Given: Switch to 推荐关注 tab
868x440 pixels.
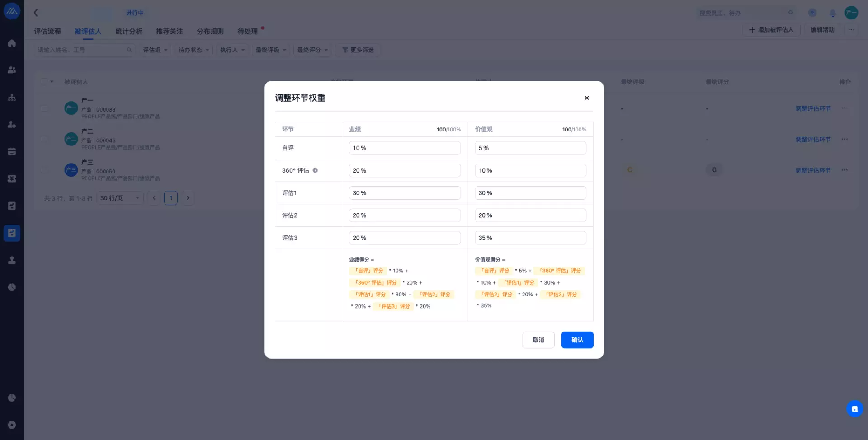Looking at the screenshot, I should [170, 32].
